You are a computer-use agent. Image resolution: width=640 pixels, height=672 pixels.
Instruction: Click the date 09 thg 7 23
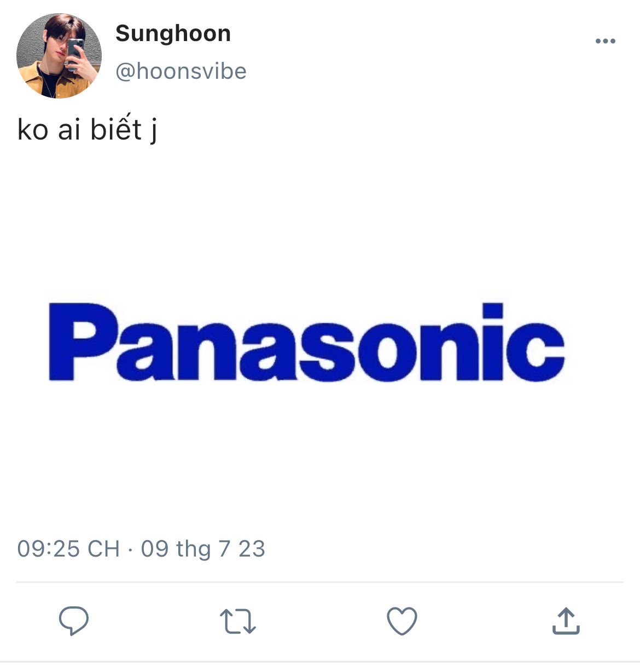pos(203,549)
